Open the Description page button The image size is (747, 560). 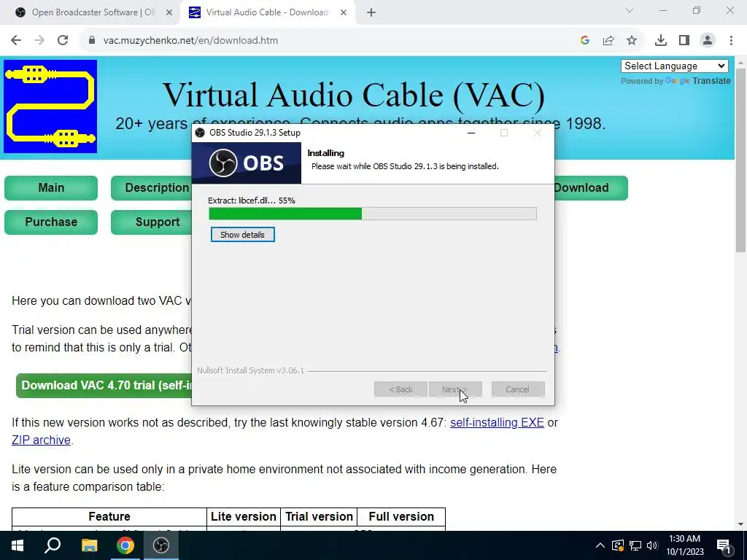[152, 187]
